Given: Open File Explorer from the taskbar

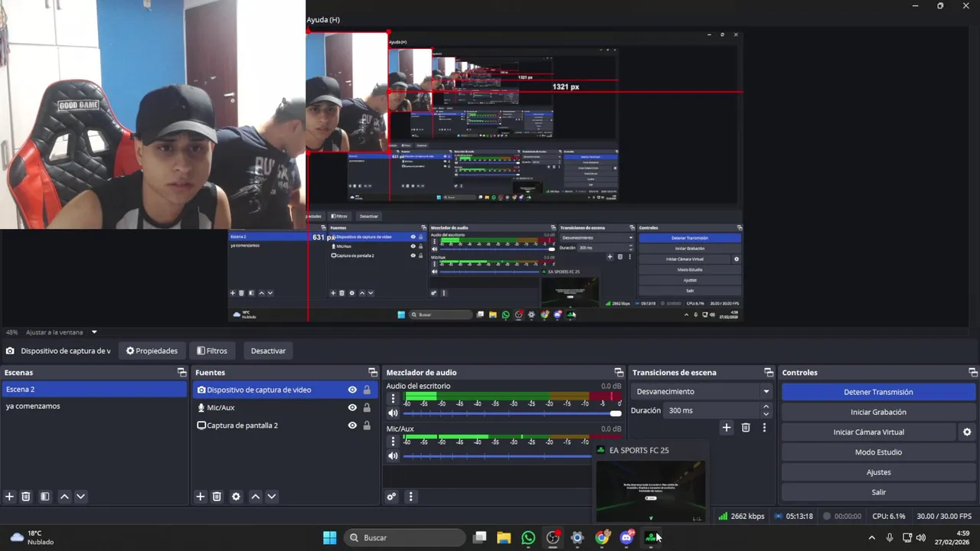Looking at the screenshot, I should point(504,538).
